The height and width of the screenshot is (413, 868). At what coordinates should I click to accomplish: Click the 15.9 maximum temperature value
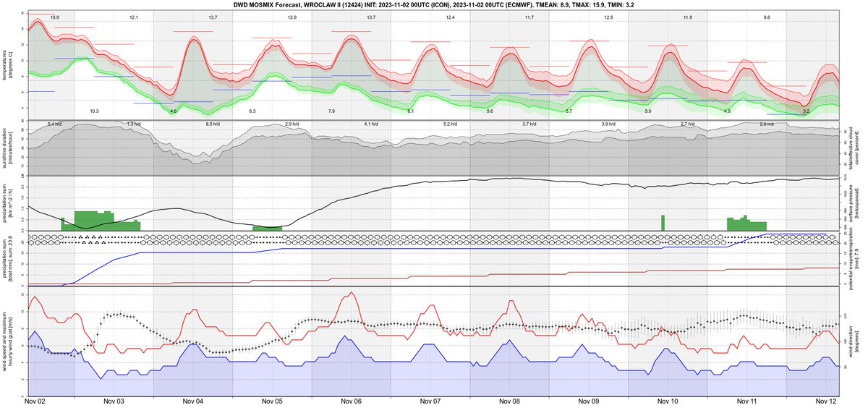(x=55, y=17)
